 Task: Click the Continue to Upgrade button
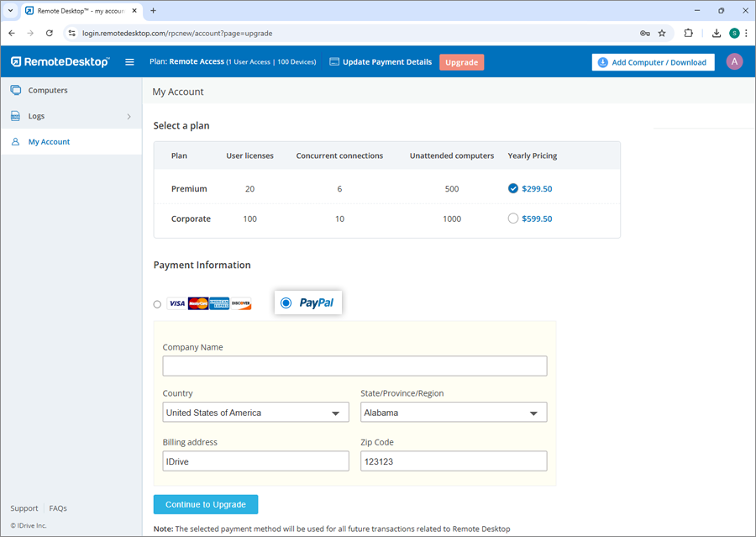point(206,504)
